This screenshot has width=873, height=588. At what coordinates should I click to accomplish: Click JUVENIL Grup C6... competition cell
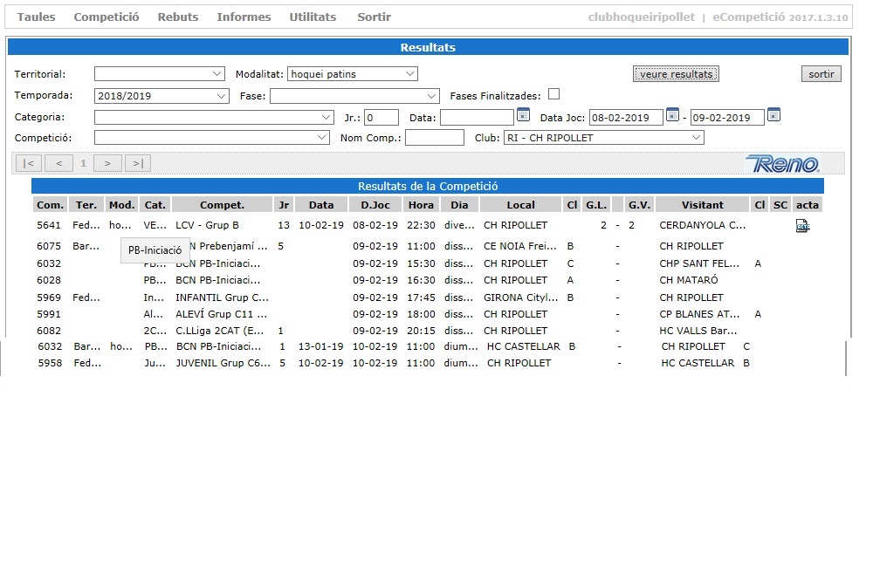tap(223, 363)
